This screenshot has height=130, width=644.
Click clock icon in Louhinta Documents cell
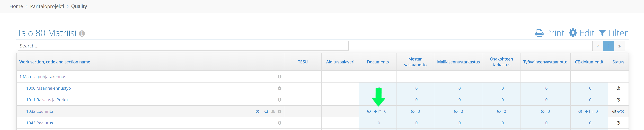click(x=369, y=111)
